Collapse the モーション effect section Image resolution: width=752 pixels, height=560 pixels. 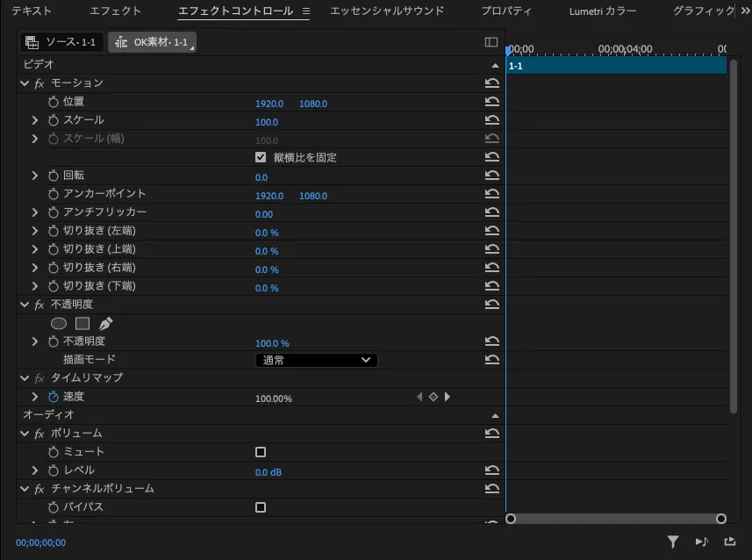click(x=24, y=83)
